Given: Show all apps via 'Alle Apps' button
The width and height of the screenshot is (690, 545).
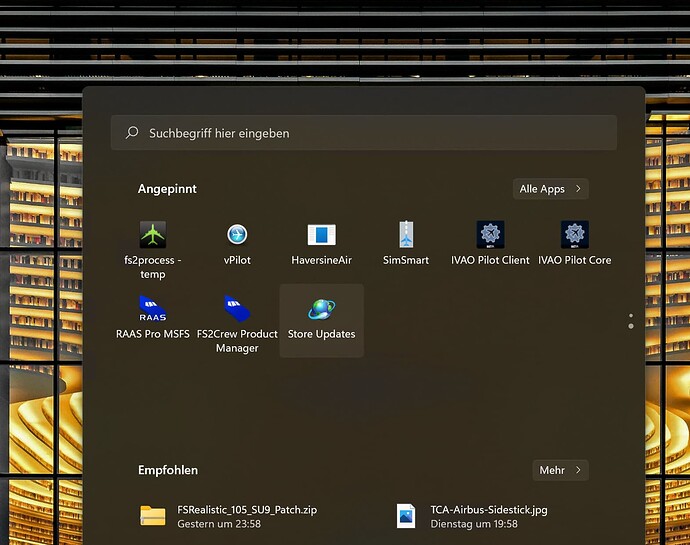Looking at the screenshot, I should pyautogui.click(x=549, y=189).
